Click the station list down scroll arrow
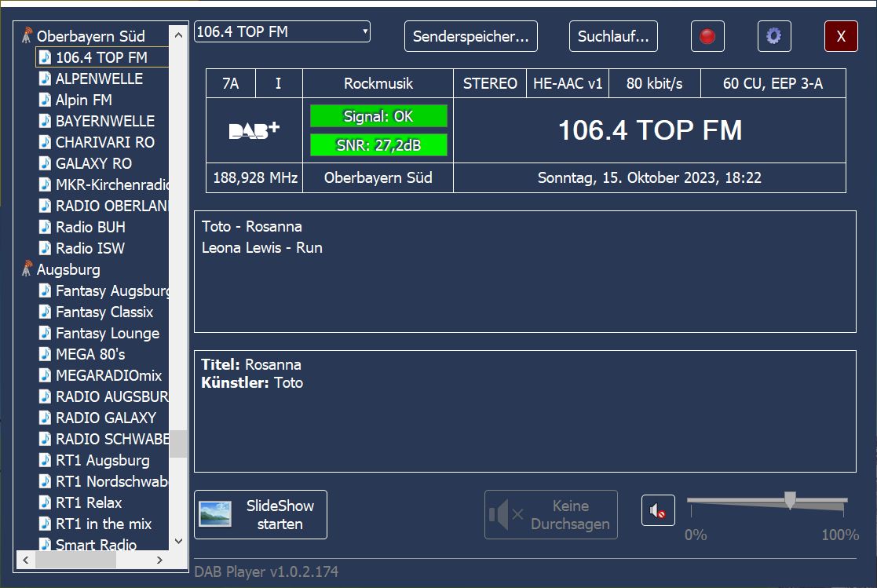The width and height of the screenshot is (877, 588). tap(178, 541)
